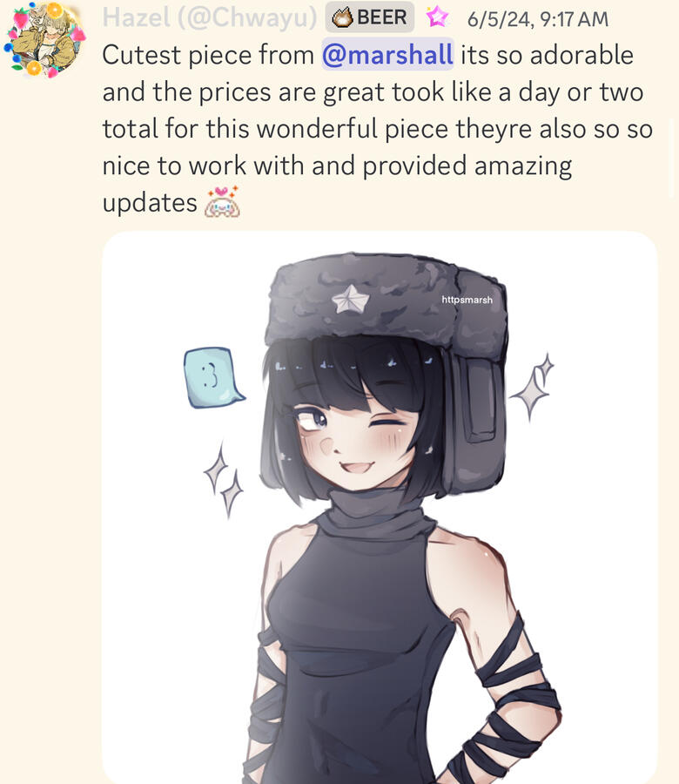
Task: Click the sparkles beside the hat earflap
Action: click(533, 387)
